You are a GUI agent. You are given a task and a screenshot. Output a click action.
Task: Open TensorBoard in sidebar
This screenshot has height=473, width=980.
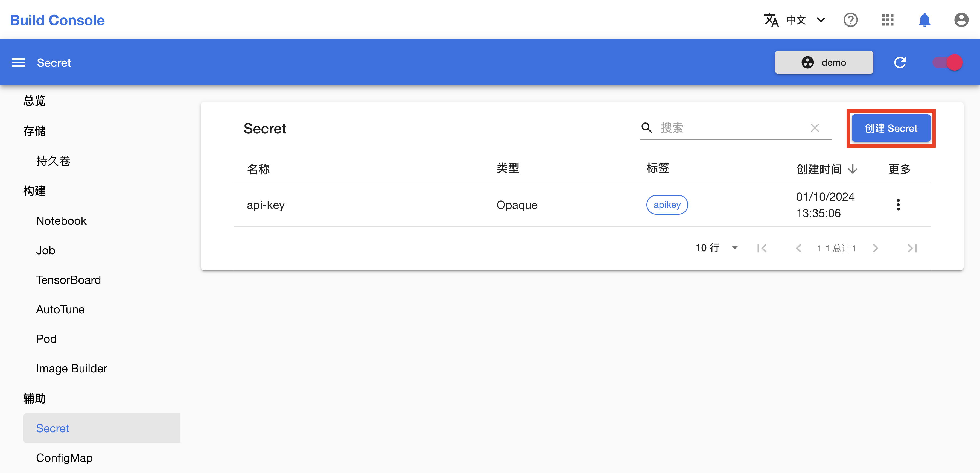(68, 280)
